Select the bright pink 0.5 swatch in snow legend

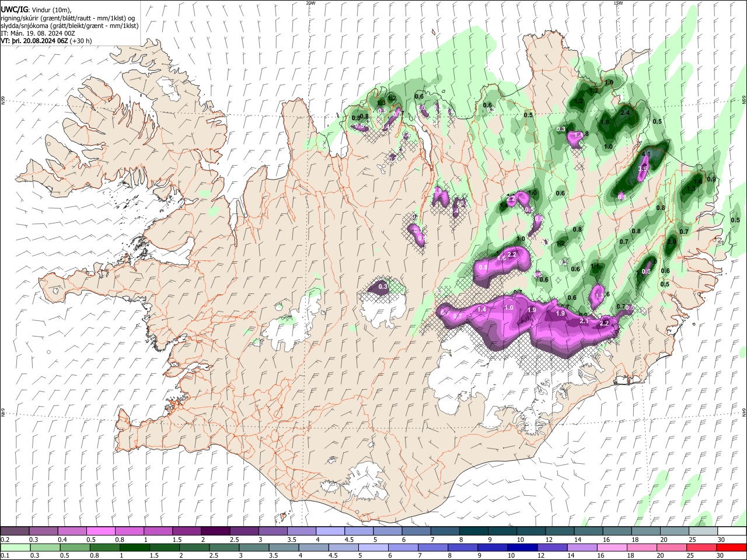100,531
